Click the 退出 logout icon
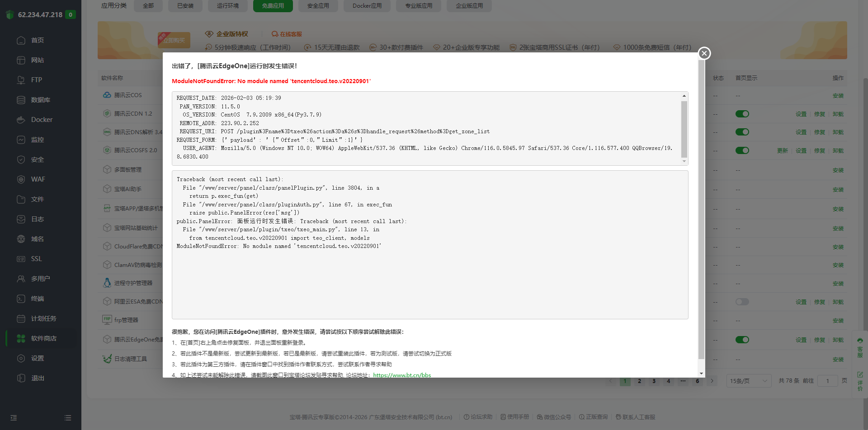 21,378
